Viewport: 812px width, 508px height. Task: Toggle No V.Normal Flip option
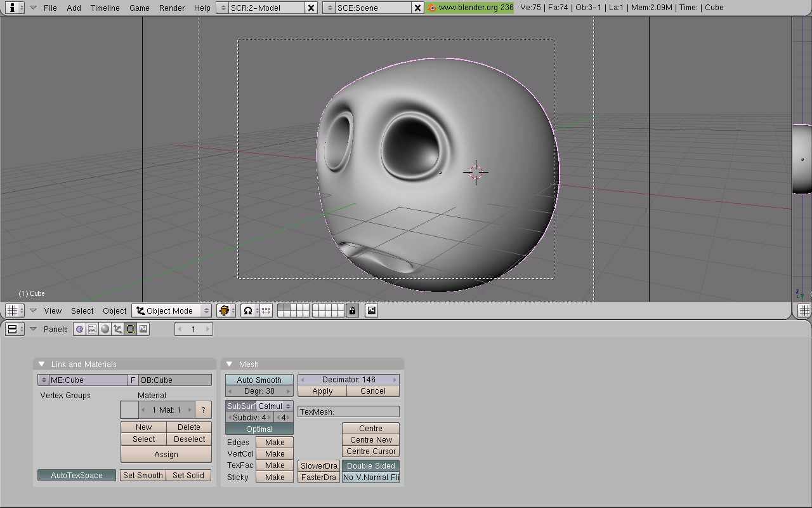pyautogui.click(x=371, y=478)
